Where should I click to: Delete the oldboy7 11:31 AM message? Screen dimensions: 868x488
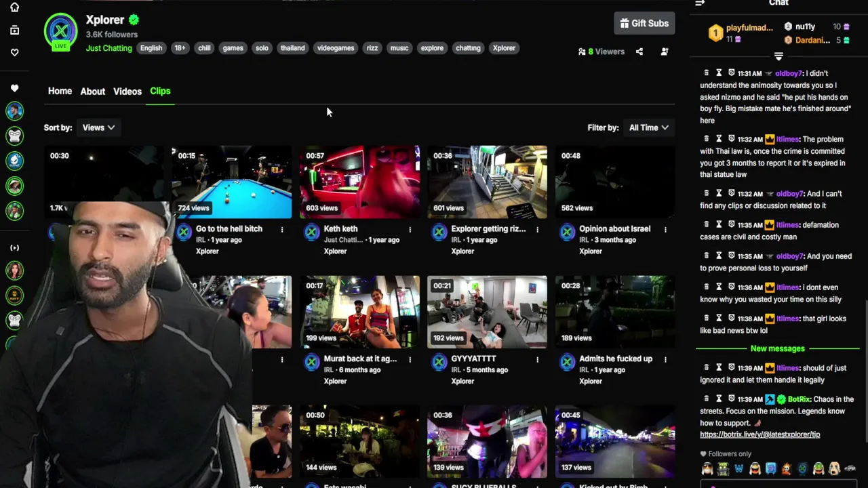point(707,73)
